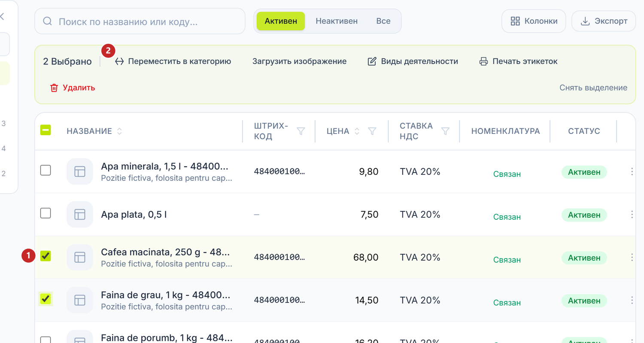The image size is (644, 343).
Task: Open the Apa plata row kebab menu
Action: (x=632, y=215)
